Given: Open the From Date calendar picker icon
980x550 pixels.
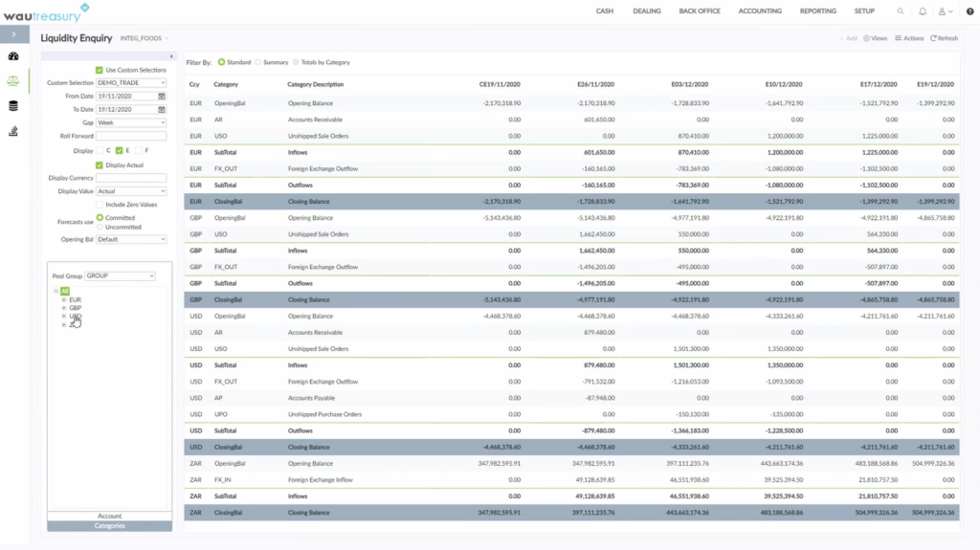Looking at the screenshot, I should (x=161, y=97).
